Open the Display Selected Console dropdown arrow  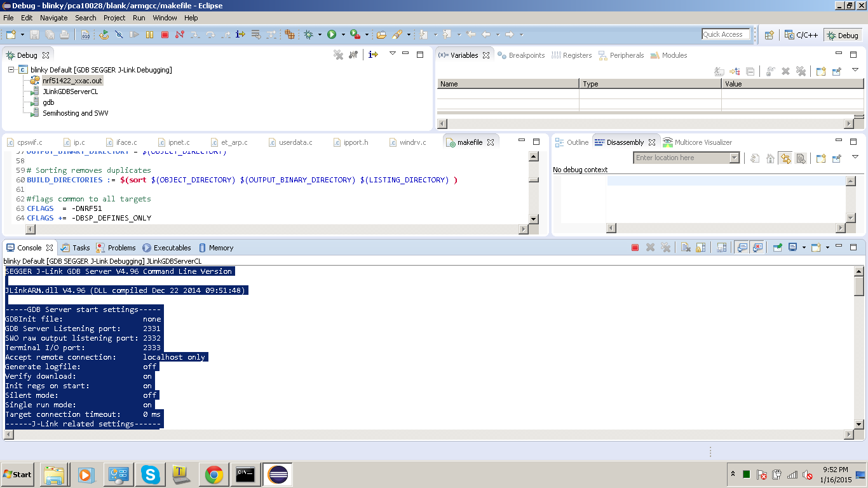[x=804, y=248]
